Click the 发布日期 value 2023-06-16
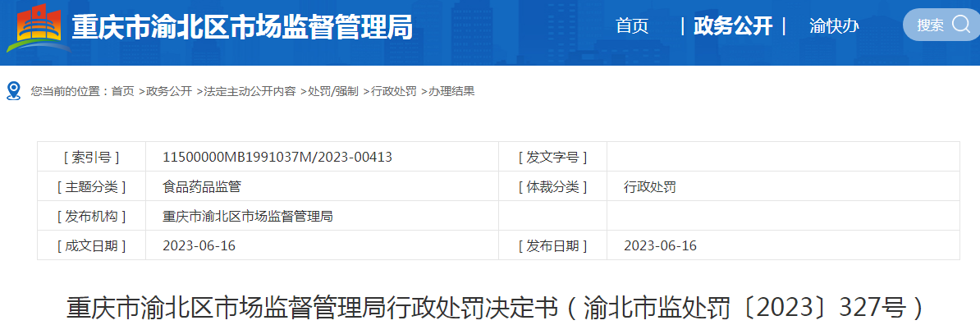The image size is (980, 325). pos(660,245)
